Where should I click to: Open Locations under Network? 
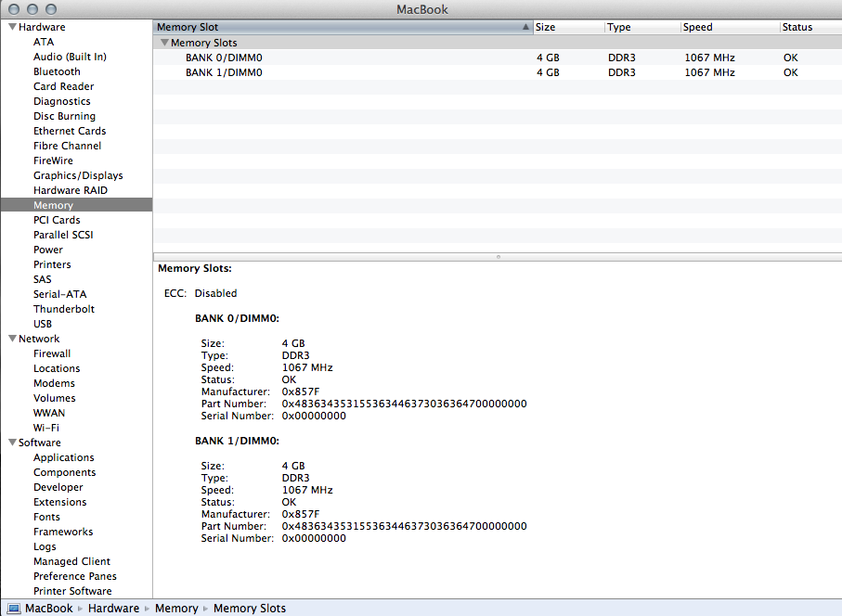(x=57, y=368)
